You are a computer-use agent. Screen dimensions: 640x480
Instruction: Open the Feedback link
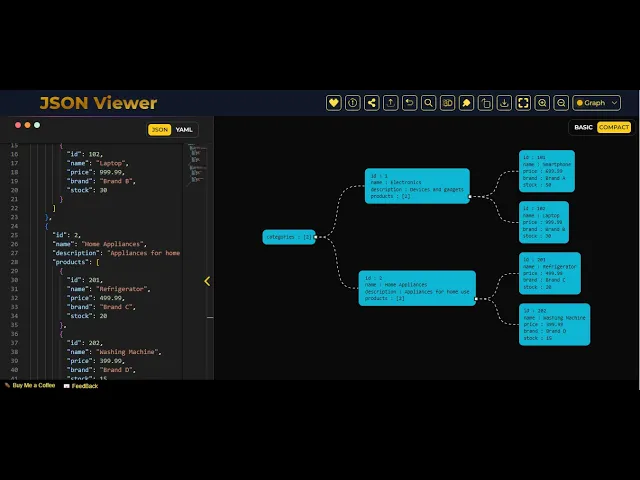coord(83,385)
